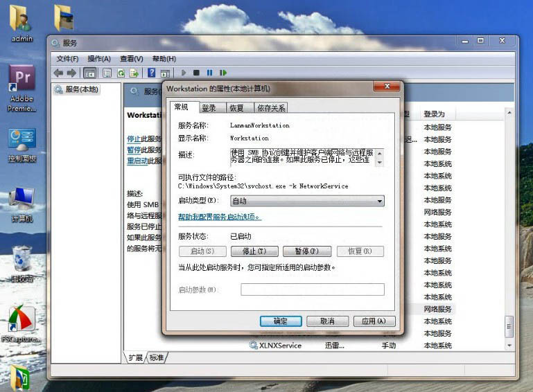The image size is (533, 392).
Task: Click the Workstation heading in Services pane
Action: click(144, 115)
